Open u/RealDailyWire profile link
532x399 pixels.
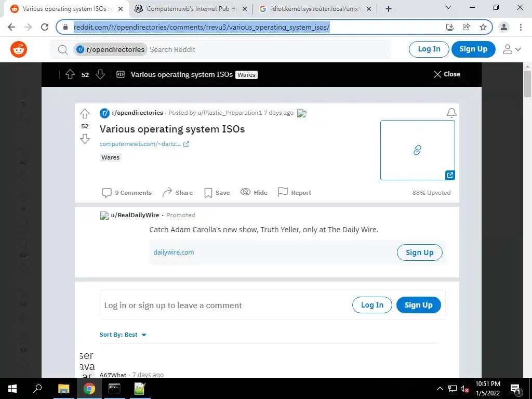(x=135, y=215)
